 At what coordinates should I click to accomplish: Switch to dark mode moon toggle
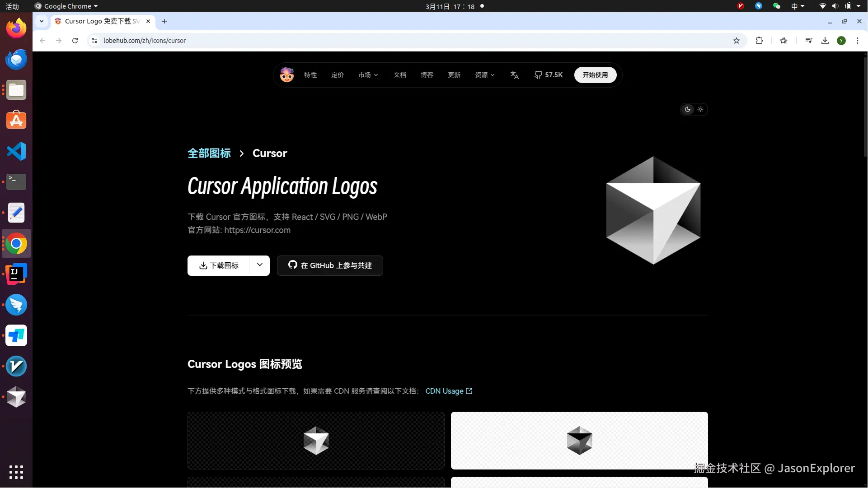[688, 109]
